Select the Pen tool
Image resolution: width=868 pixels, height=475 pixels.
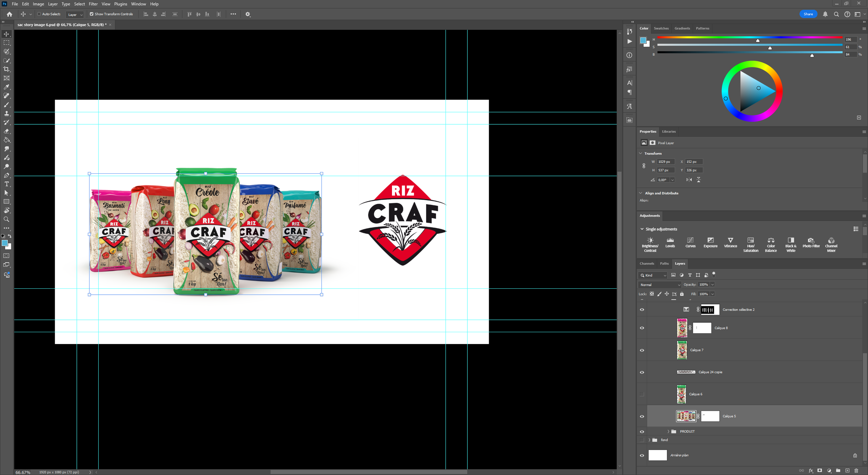[x=7, y=175]
